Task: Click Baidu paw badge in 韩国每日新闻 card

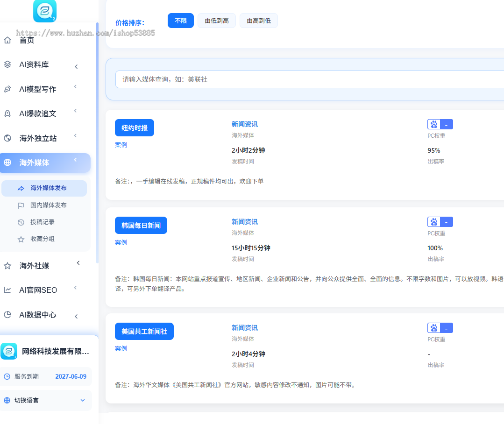Action: pos(440,222)
